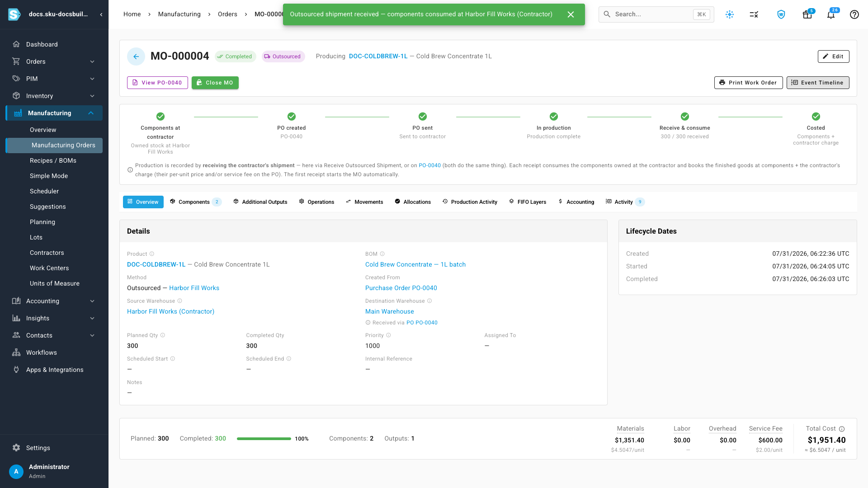Click the Source Warehouse info icon
868x488 pixels.
tap(179, 301)
